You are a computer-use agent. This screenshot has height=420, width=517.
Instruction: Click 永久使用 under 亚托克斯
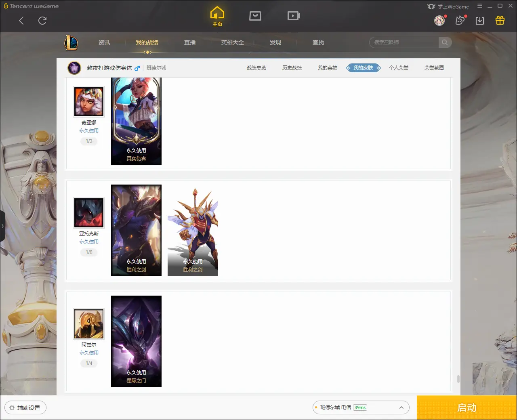coord(89,242)
